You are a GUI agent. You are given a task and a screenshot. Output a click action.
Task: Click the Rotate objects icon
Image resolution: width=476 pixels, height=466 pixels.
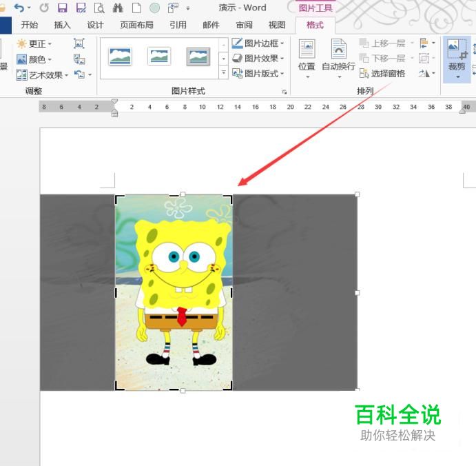pos(424,73)
